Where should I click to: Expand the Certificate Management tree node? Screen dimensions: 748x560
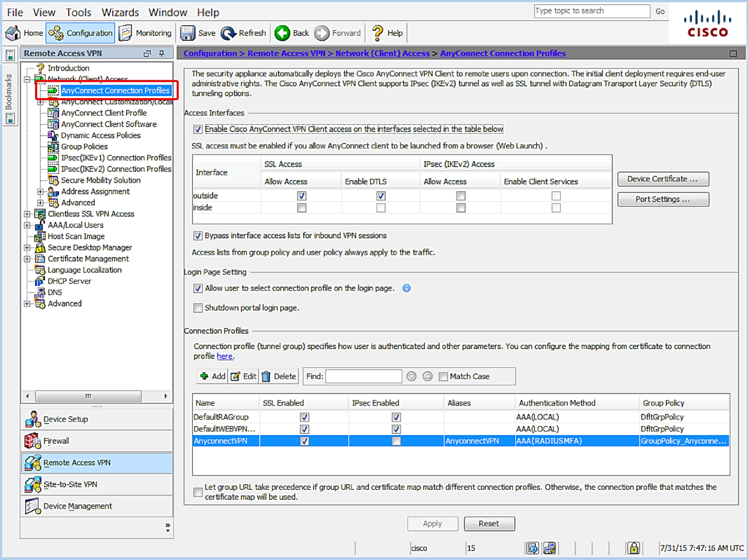(27, 259)
